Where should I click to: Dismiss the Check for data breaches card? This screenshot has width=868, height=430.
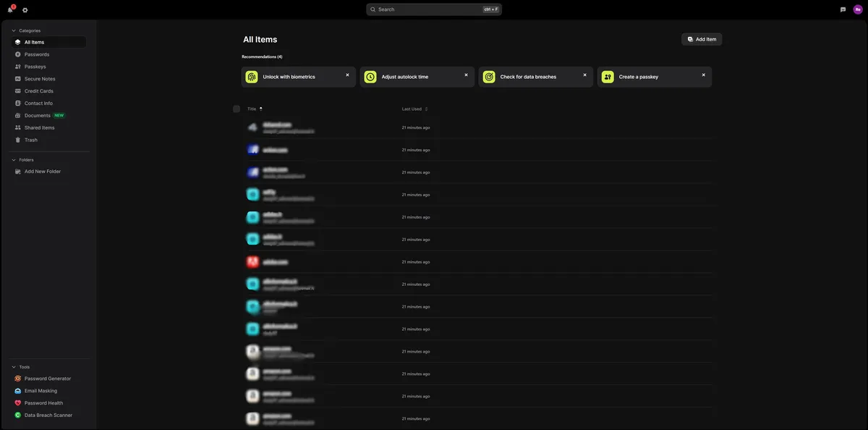point(585,75)
